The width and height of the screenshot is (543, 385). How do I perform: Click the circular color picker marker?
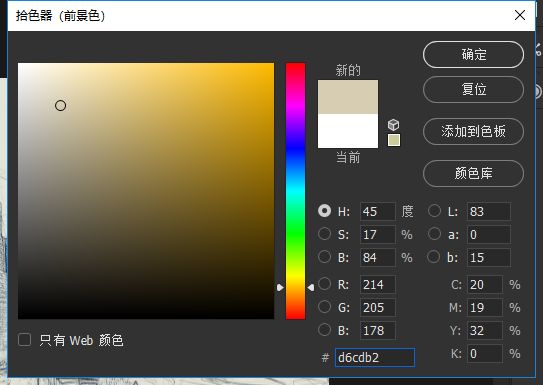coord(61,106)
